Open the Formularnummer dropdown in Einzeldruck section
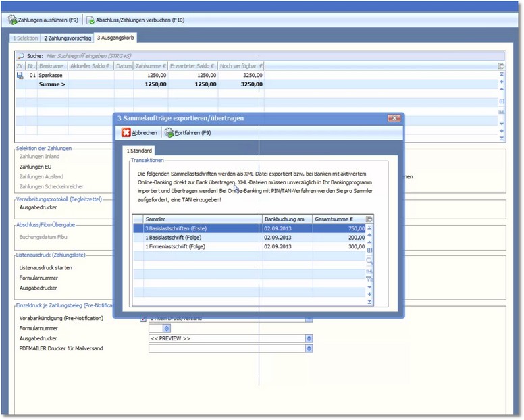Image resolution: width=524 pixels, height=420 pixels. pos(167,329)
